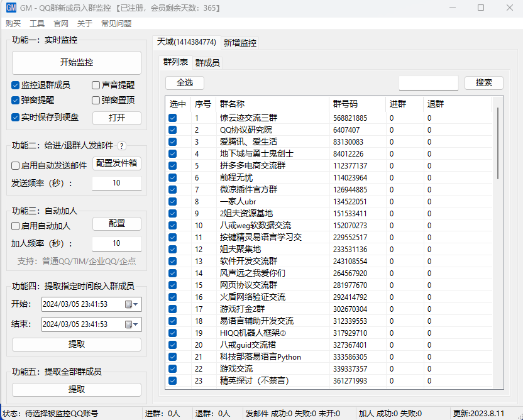The width and height of the screenshot is (523, 420).
Task: Click the search input field beside 搜索
Action: click(429, 83)
